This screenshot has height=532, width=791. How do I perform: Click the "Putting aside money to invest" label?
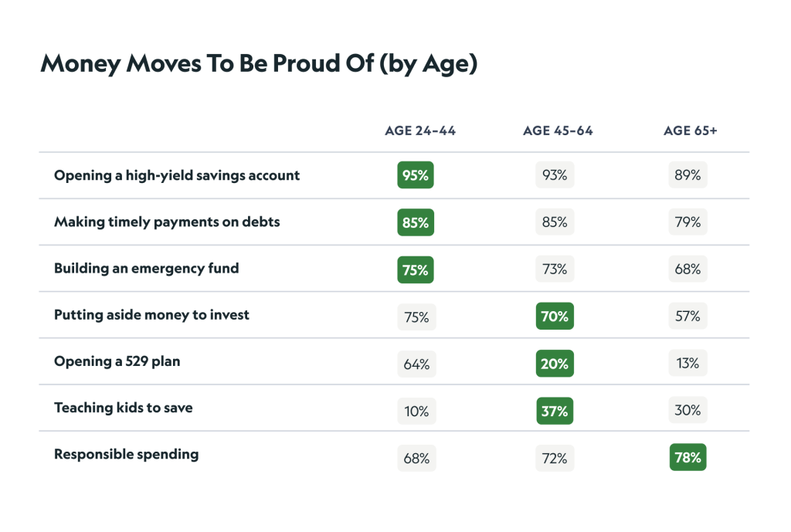151,314
